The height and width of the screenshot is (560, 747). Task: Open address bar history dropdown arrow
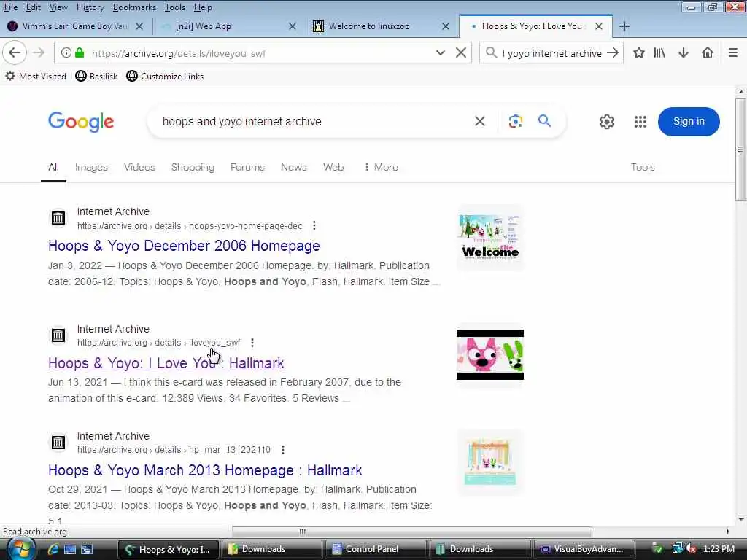(x=440, y=52)
